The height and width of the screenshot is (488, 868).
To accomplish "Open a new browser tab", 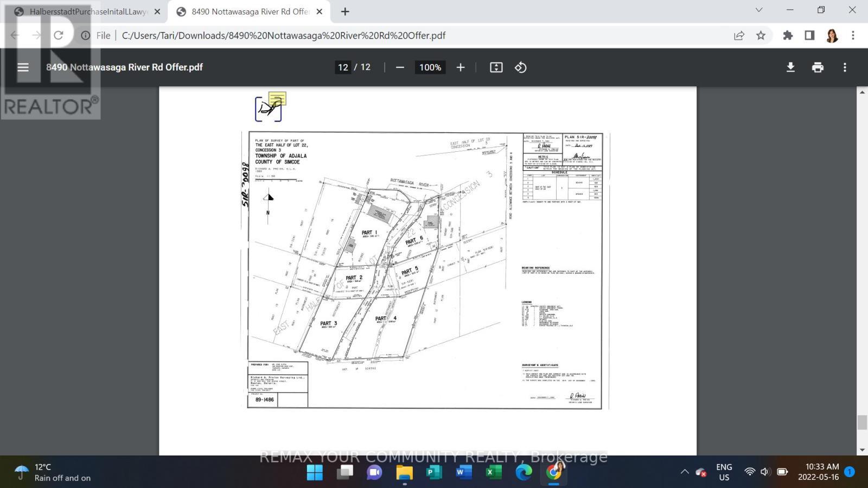I will 345,11.
